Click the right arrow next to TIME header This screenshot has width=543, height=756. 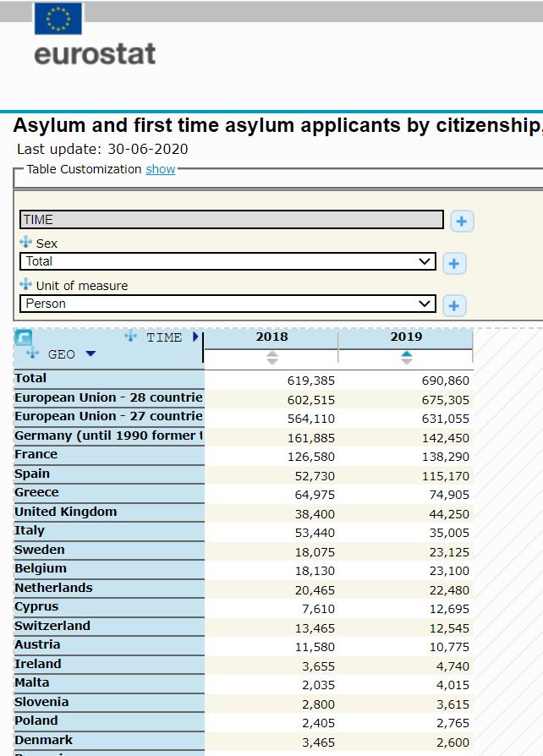pyautogui.click(x=195, y=337)
